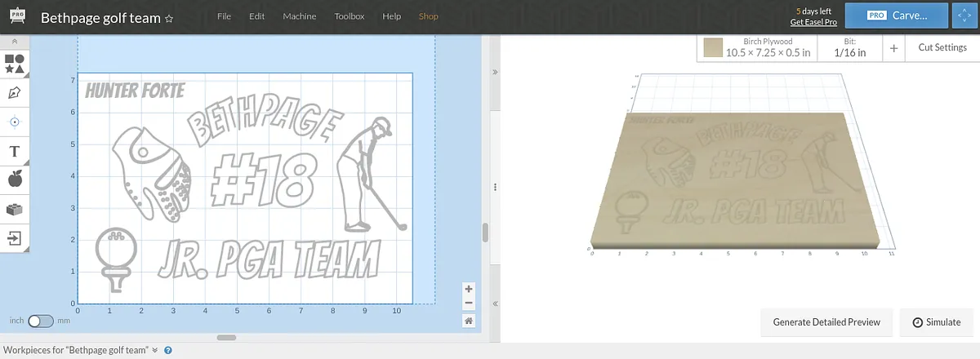Open the Shop link

[428, 16]
